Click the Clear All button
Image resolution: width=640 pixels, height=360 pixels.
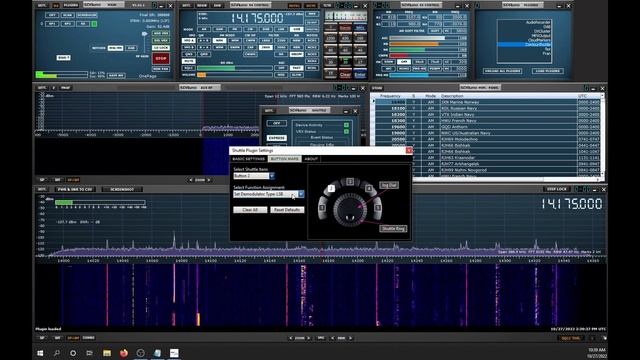pyautogui.click(x=250, y=210)
